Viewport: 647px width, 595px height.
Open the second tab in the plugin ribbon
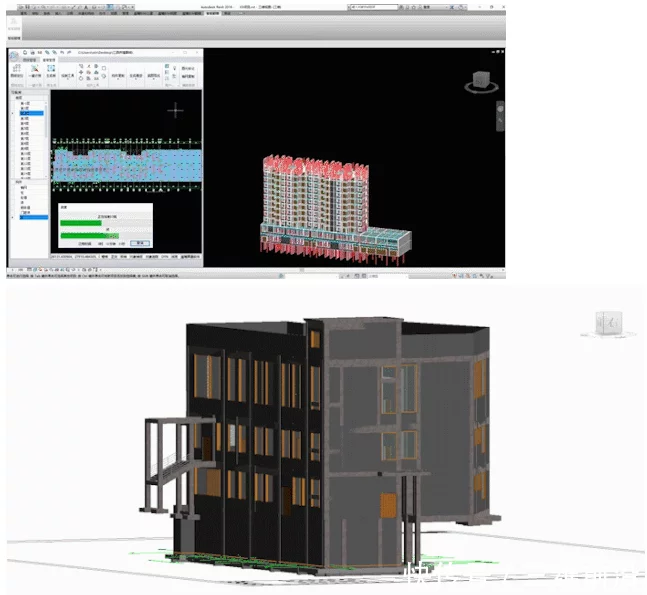pyautogui.click(x=49, y=61)
